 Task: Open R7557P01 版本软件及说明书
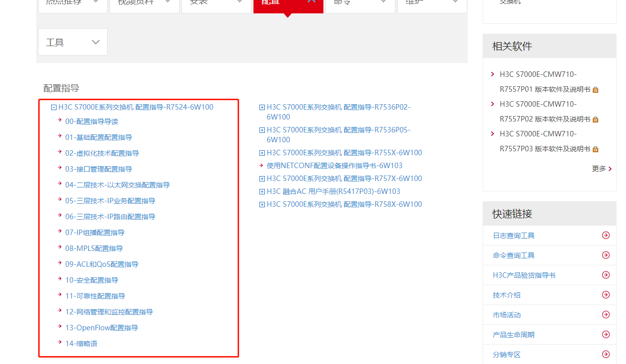click(545, 82)
